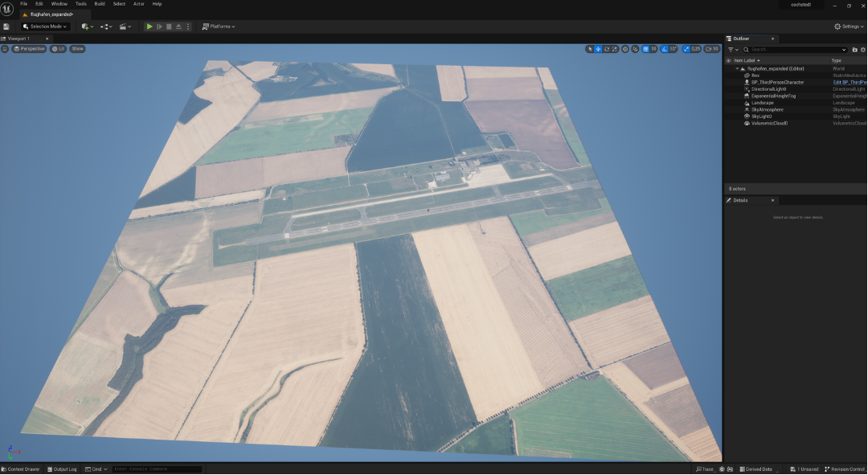Open play options three-dot menu
Screen dimensions: 868x475
[x=188, y=27]
